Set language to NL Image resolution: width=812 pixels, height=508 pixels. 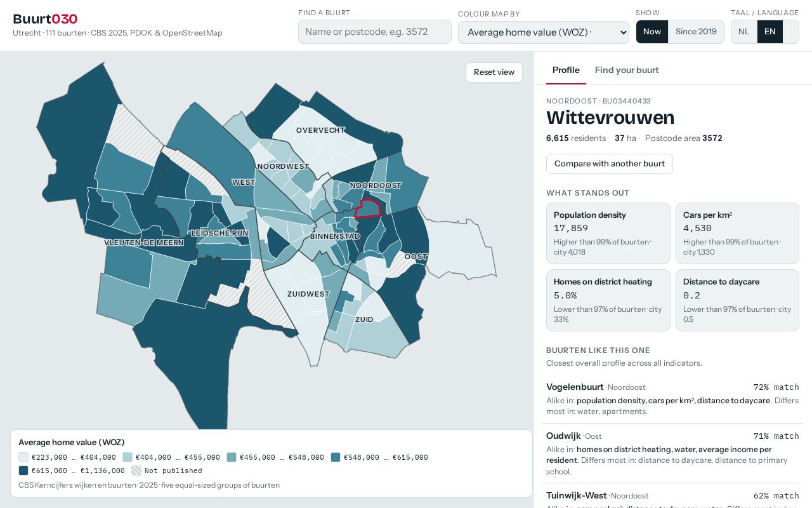coord(744,32)
